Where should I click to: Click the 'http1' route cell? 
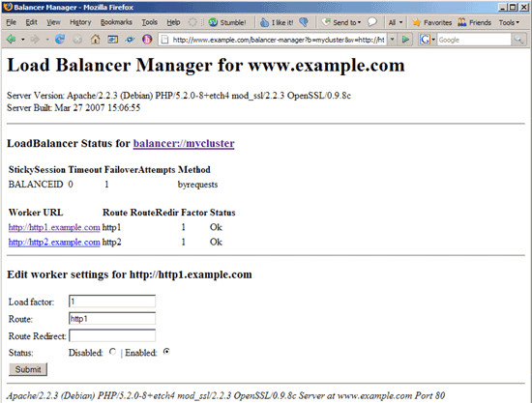coord(111,227)
